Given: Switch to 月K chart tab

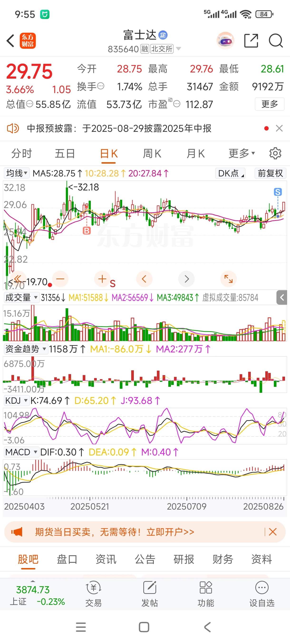Looking at the screenshot, I should 195,153.
